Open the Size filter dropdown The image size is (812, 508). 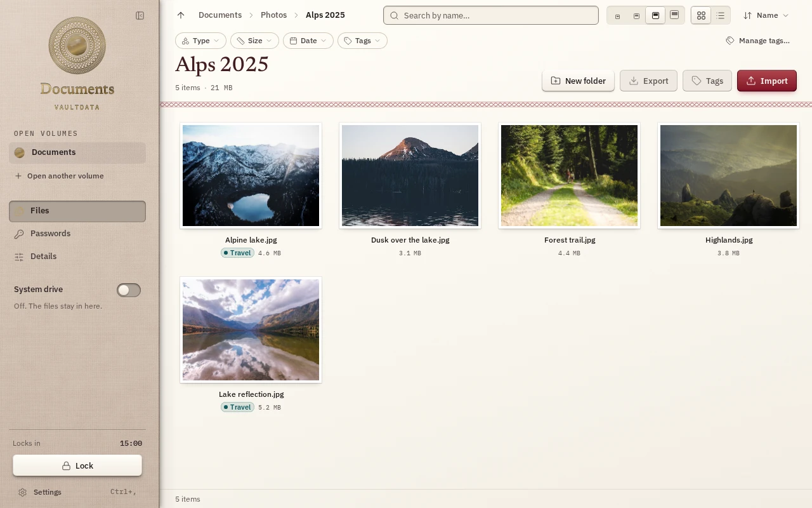click(254, 41)
